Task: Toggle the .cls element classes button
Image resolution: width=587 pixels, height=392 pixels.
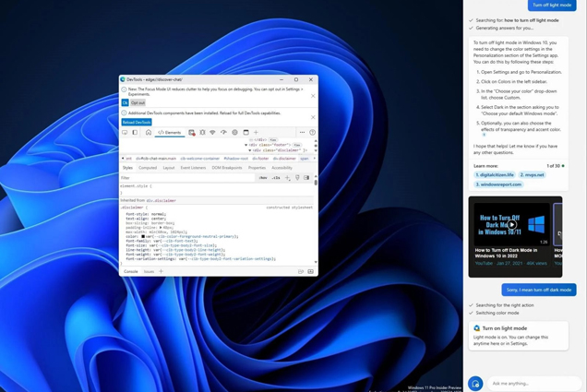Action: pyautogui.click(x=276, y=178)
